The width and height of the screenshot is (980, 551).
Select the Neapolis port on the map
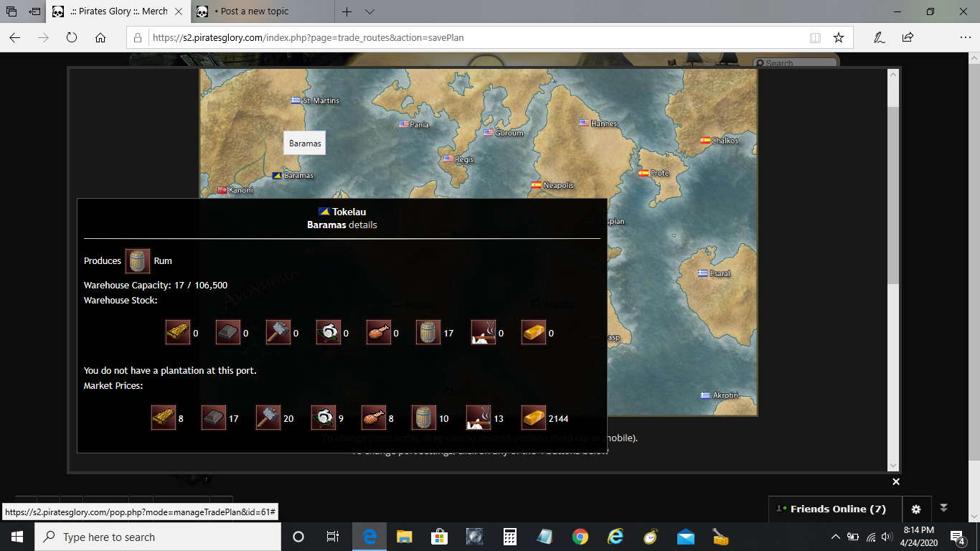552,185
